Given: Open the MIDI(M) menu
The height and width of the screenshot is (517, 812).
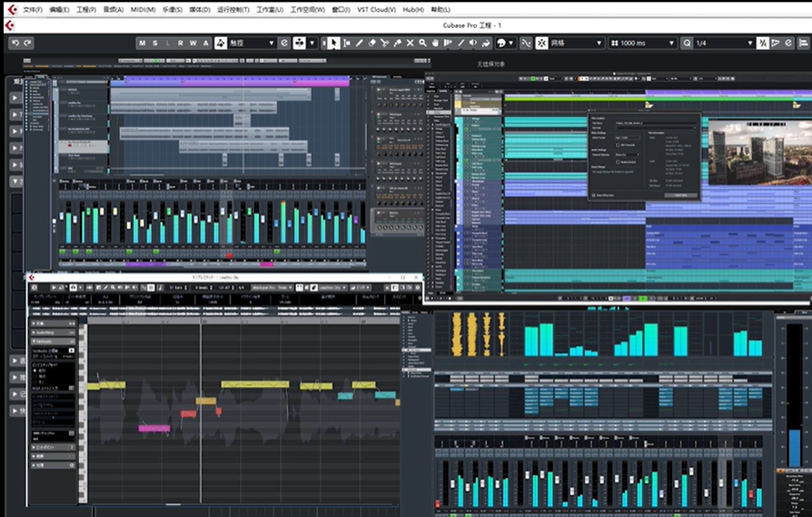Looking at the screenshot, I should pos(143,10).
